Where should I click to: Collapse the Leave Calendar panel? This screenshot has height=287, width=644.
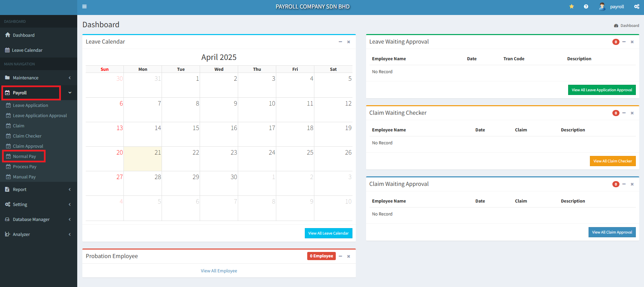tap(340, 42)
